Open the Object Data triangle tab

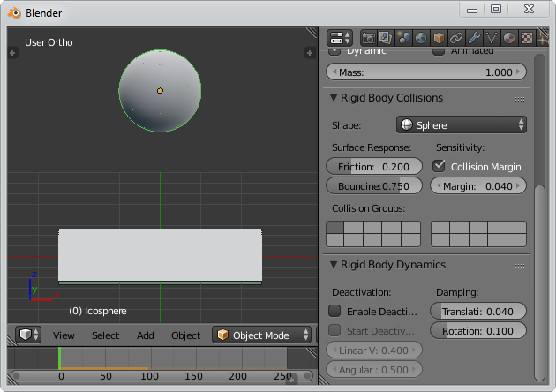pyautogui.click(x=492, y=38)
